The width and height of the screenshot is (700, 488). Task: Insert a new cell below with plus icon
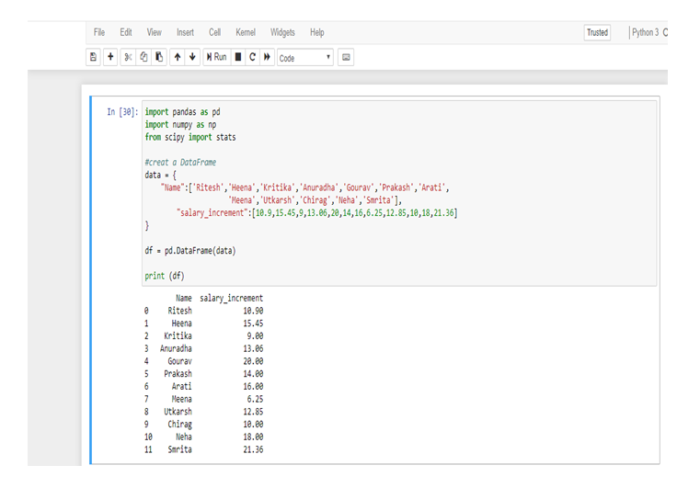(111, 58)
